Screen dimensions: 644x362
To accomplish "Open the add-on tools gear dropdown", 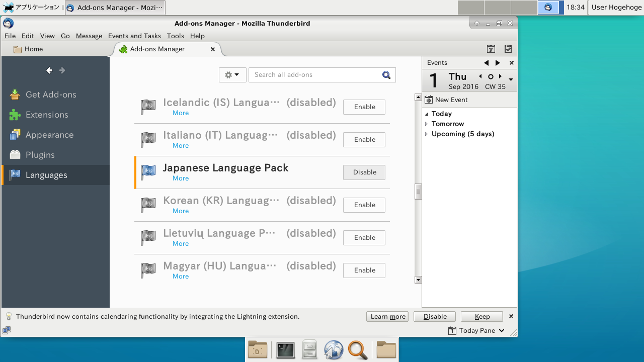I will (232, 75).
